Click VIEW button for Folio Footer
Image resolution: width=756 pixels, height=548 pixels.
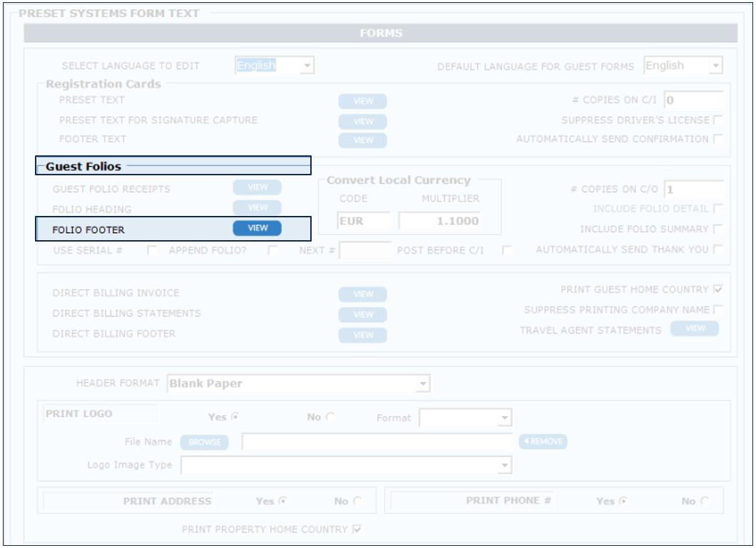click(x=257, y=228)
